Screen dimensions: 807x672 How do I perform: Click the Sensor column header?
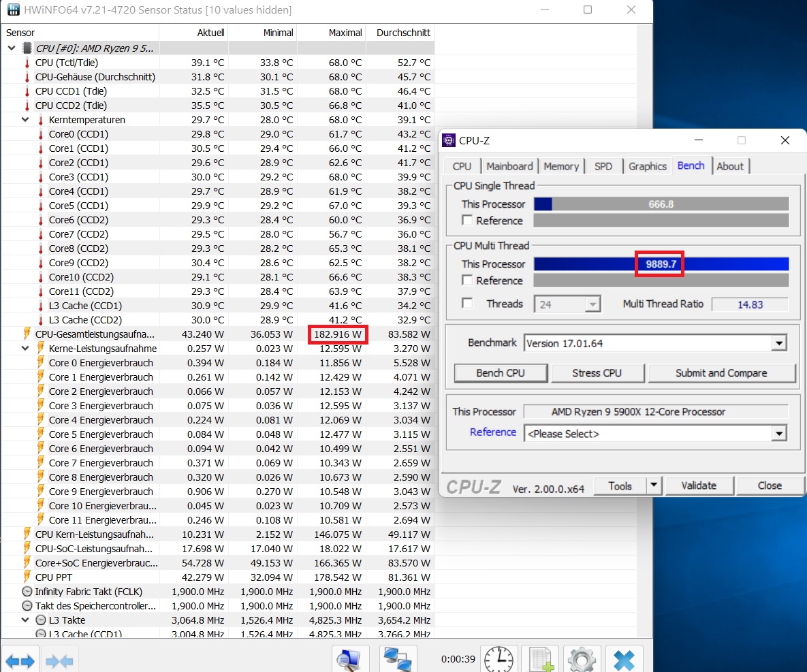[80, 33]
